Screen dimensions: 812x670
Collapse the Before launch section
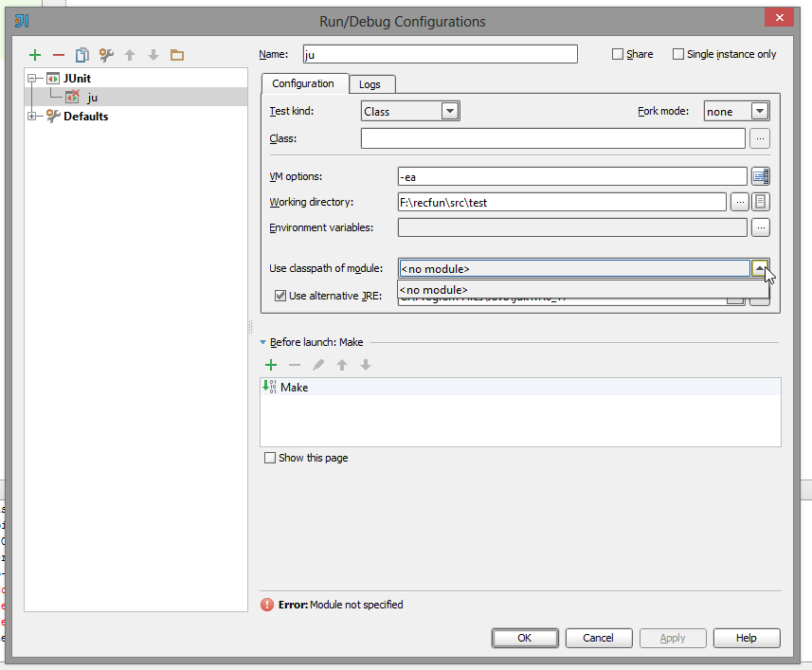[x=262, y=342]
